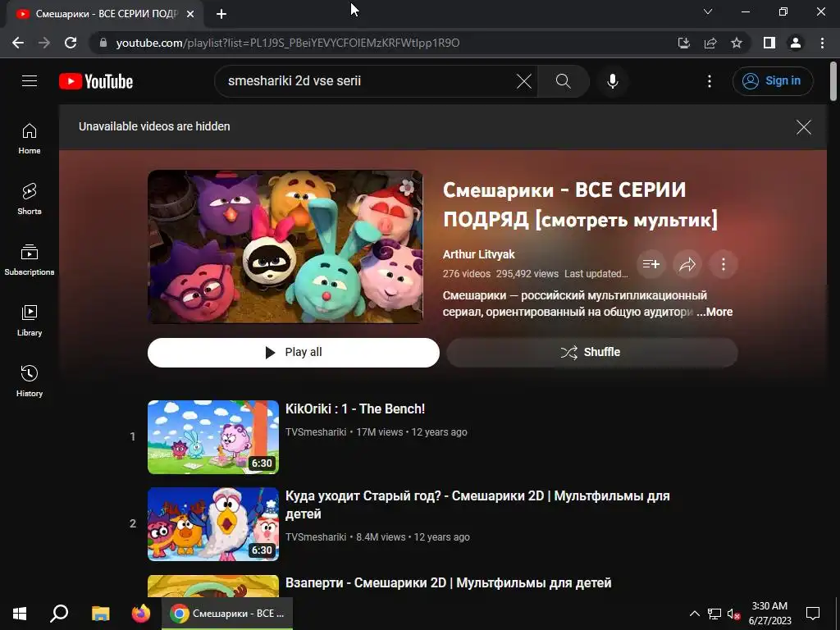Save the playlist with the add-to-library icon
The height and width of the screenshot is (630, 840).
click(x=651, y=264)
